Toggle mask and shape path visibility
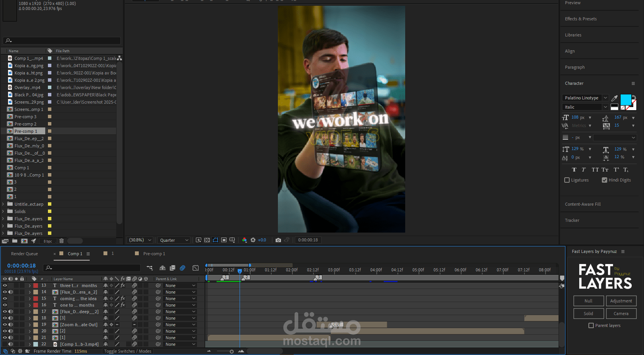644x355 pixels. [x=215, y=240]
